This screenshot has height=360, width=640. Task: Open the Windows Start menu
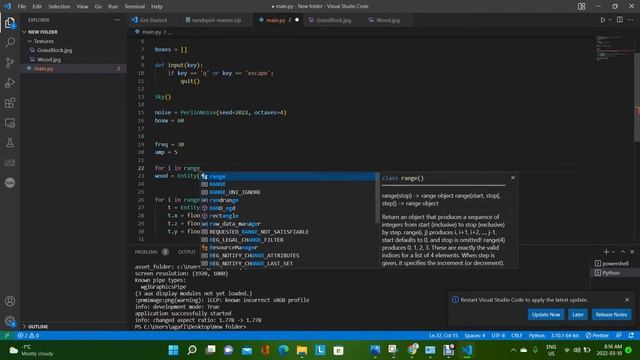(x=173, y=350)
